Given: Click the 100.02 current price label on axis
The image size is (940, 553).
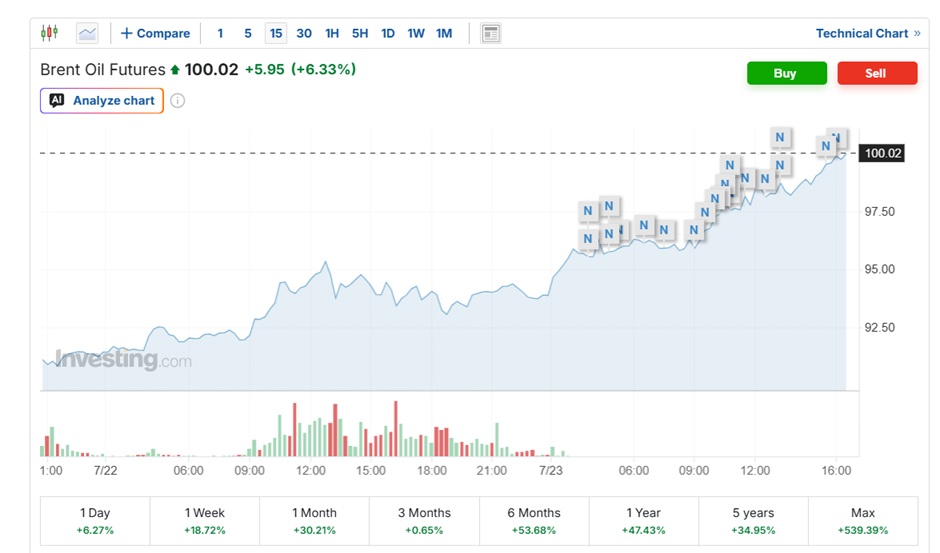Looking at the screenshot, I should pyautogui.click(x=882, y=153).
